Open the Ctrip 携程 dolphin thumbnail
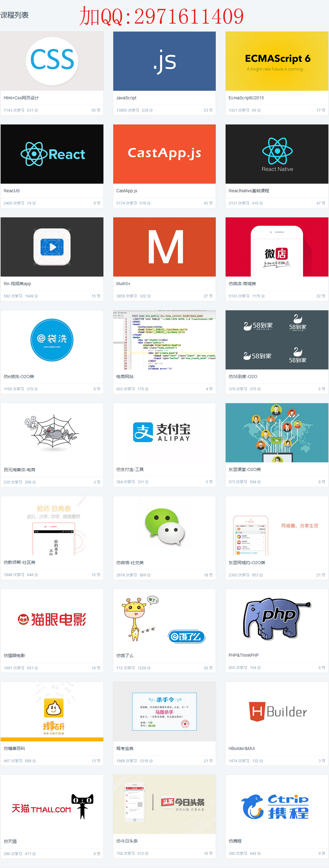 click(277, 804)
